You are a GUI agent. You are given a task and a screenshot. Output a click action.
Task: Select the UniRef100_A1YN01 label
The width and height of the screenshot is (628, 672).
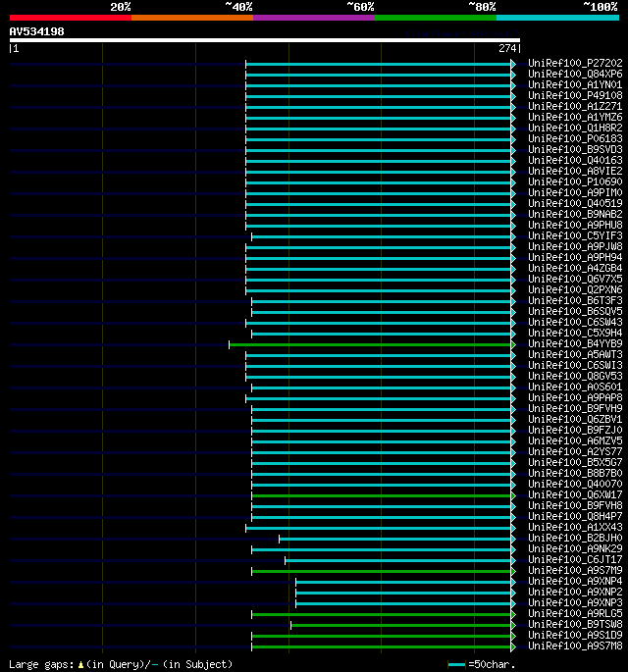click(575, 84)
